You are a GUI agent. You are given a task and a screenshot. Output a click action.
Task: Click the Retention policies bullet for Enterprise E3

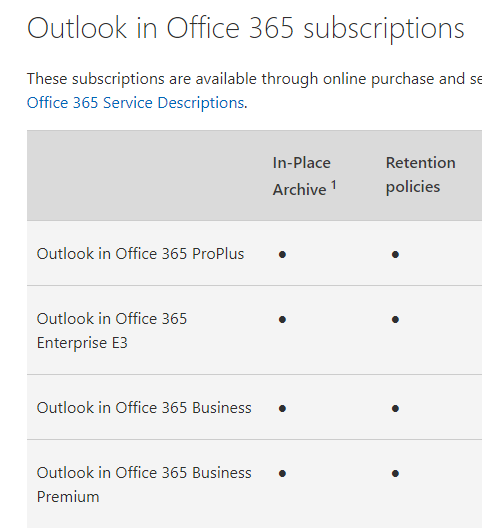[x=395, y=320]
